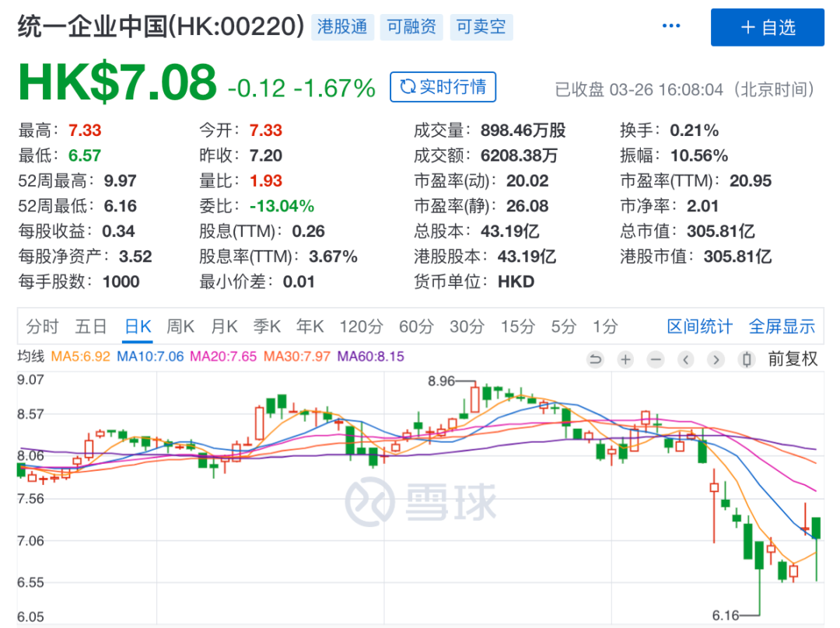Click the MA5:6.92 indicator label

pos(80,357)
